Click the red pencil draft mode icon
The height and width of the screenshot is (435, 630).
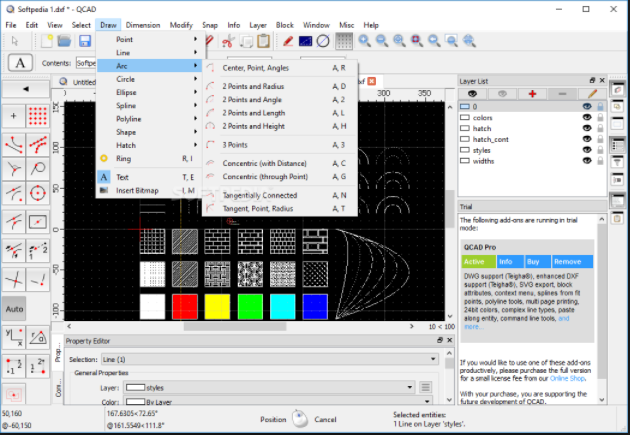[288, 41]
